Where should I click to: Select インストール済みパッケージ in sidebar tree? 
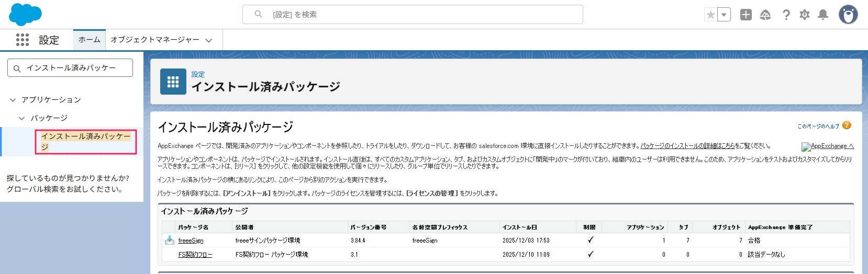click(x=86, y=142)
